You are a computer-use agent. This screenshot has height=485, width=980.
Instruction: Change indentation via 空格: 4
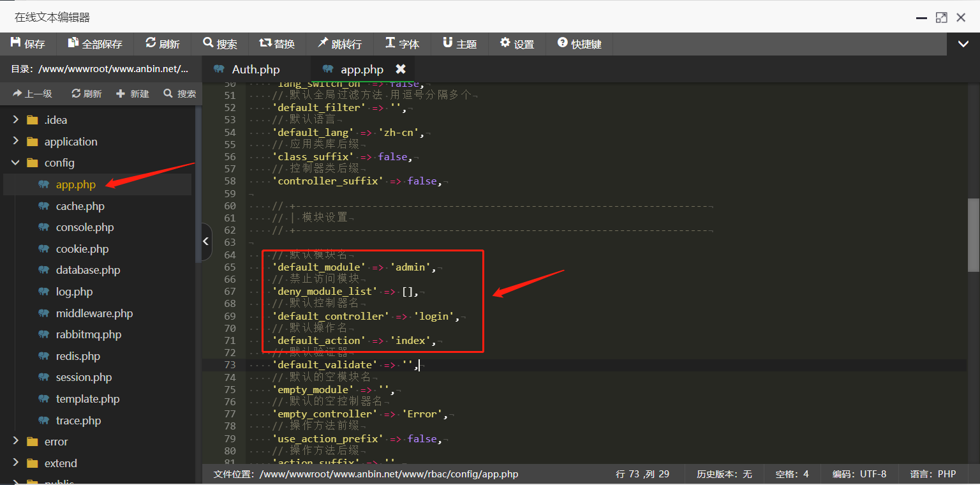(x=792, y=474)
